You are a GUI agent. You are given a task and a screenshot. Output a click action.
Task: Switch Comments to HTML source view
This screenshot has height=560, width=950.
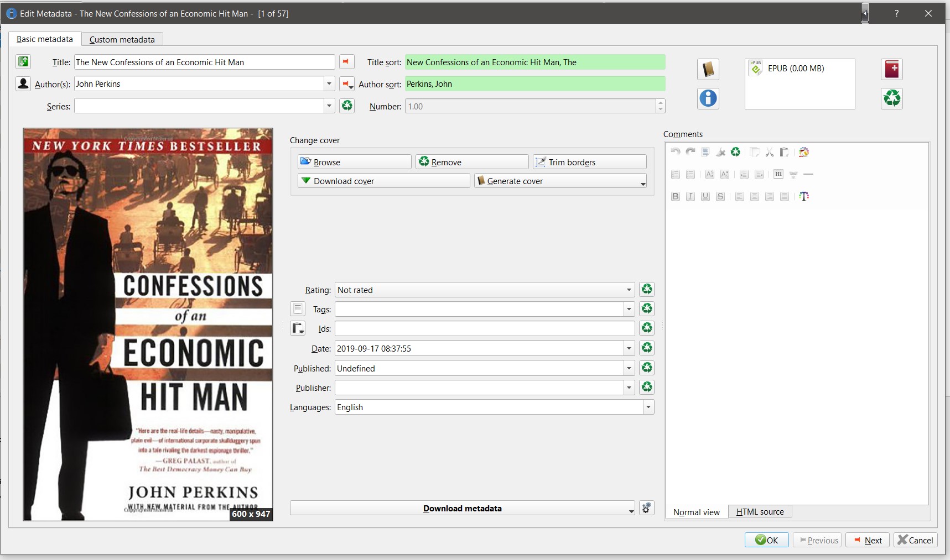(760, 512)
